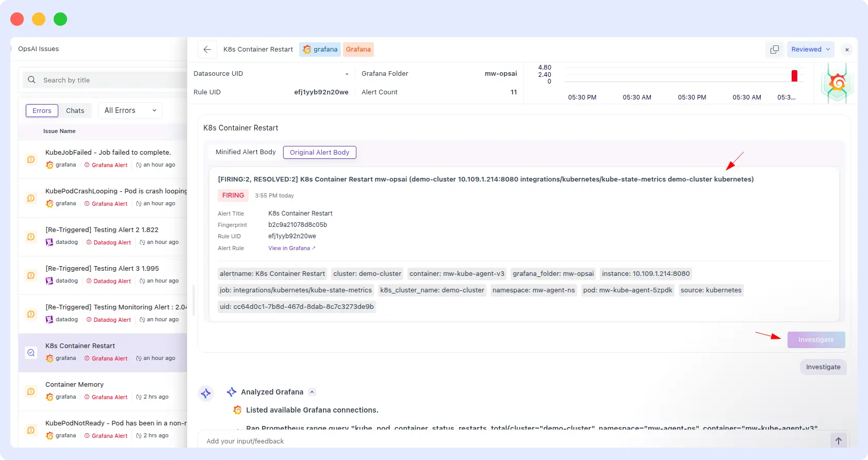Viewport: 868px width, 460px height.
Task: Click the purple Investigate button
Action: click(x=816, y=340)
